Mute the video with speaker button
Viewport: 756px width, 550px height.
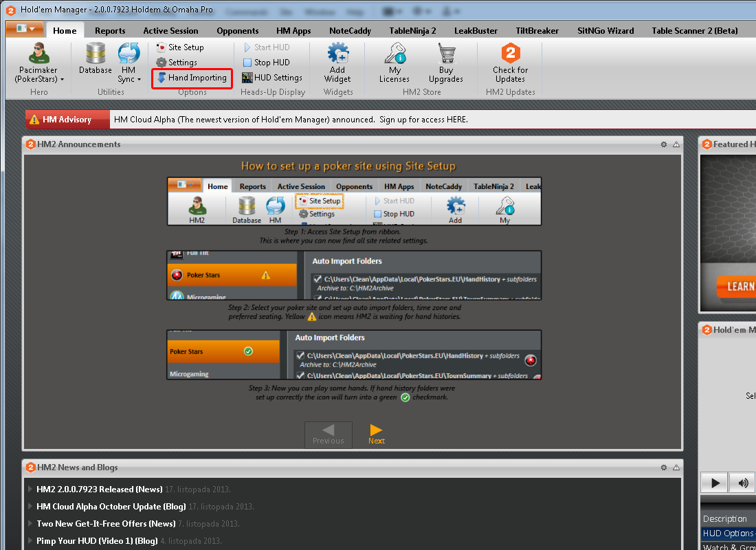[743, 483]
